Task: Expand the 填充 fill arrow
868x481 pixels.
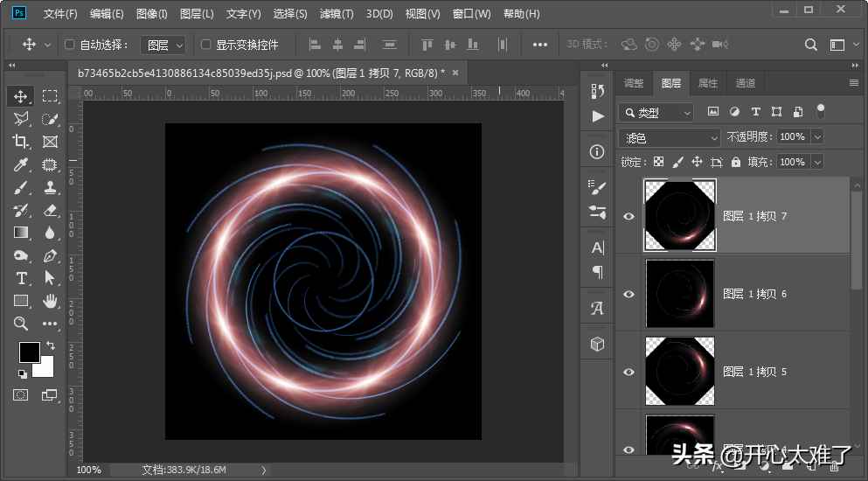Action: 817,162
